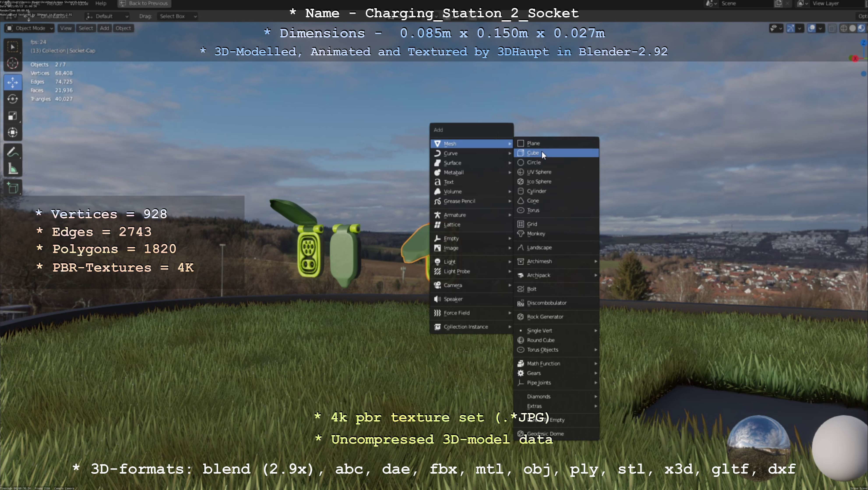
Task: Select the Add Cube tool icon
Action: [x=12, y=188]
